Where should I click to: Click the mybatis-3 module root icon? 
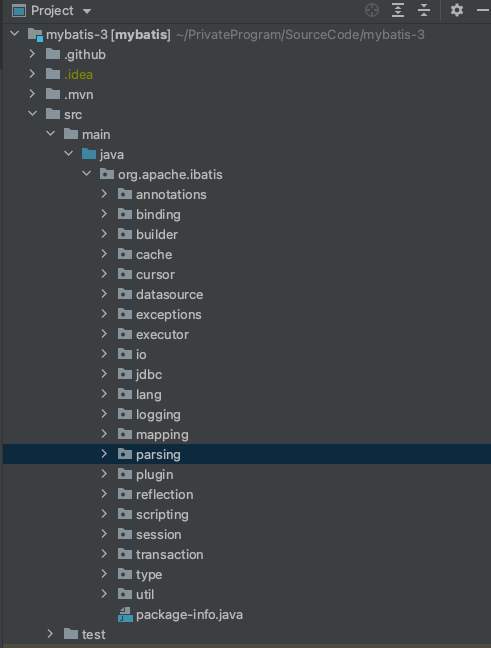click(x=35, y=35)
